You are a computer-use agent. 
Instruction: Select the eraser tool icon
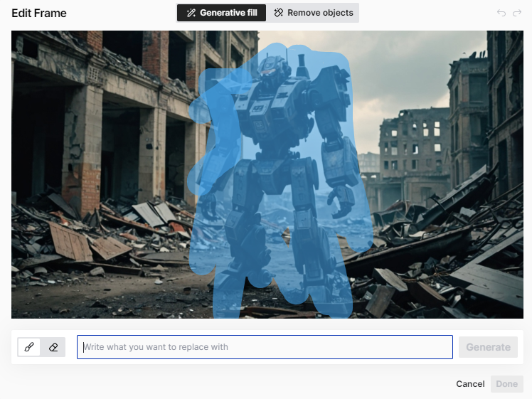pyautogui.click(x=53, y=347)
